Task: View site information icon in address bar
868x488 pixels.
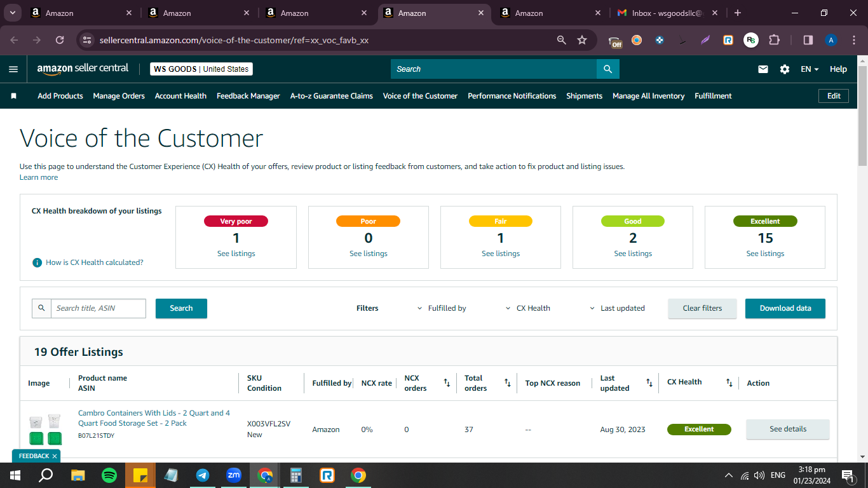Action: tap(87, 40)
